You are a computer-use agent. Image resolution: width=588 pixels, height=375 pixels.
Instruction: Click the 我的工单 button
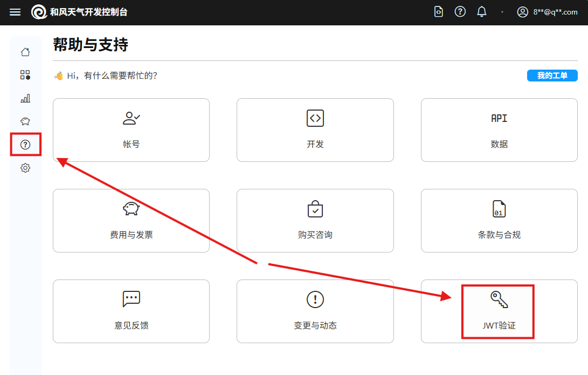pyautogui.click(x=552, y=76)
